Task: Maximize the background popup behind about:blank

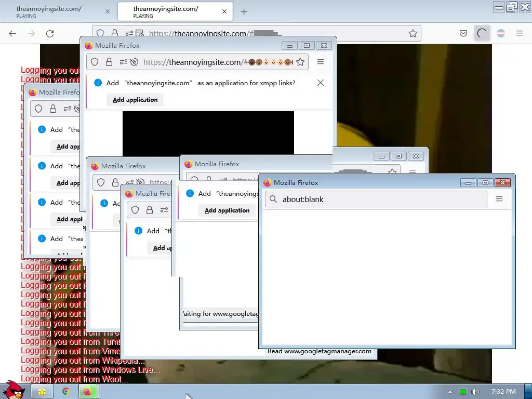Action: pyautogui.click(x=398, y=156)
